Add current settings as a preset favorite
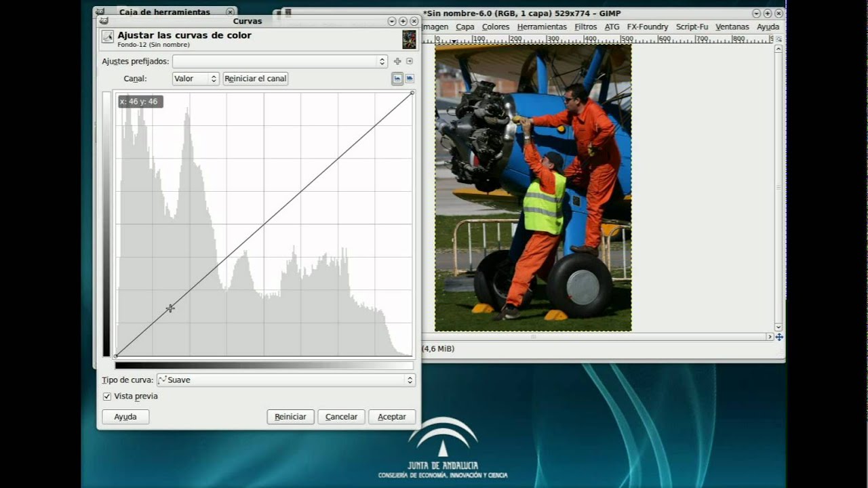Image resolution: width=868 pixels, height=488 pixels. click(x=397, y=61)
